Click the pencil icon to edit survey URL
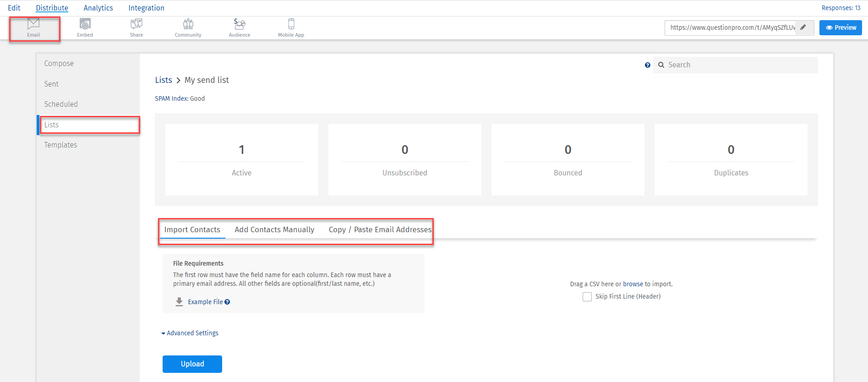 coord(803,27)
